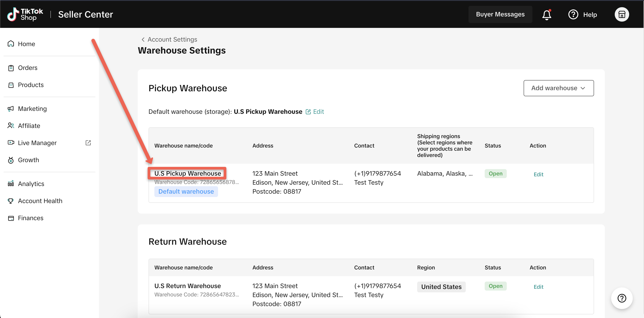Click the Analytics chart icon

(x=11, y=184)
